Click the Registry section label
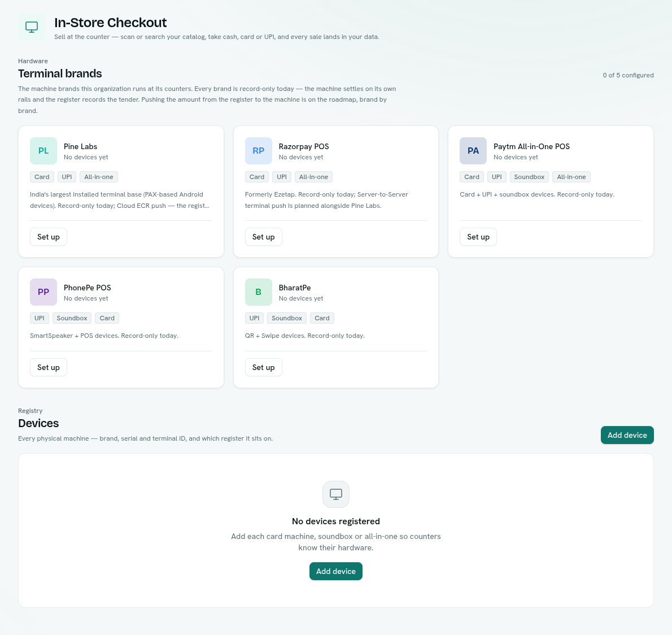This screenshot has height=635, width=672. coord(30,411)
